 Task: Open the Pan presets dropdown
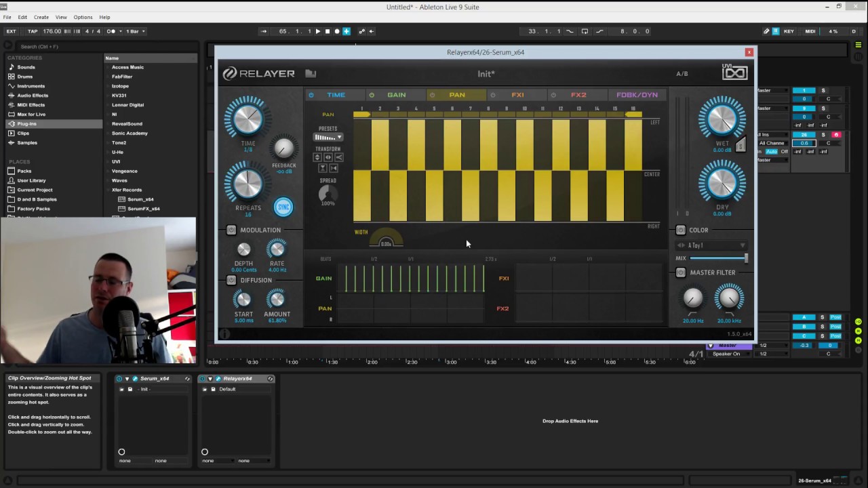point(328,137)
